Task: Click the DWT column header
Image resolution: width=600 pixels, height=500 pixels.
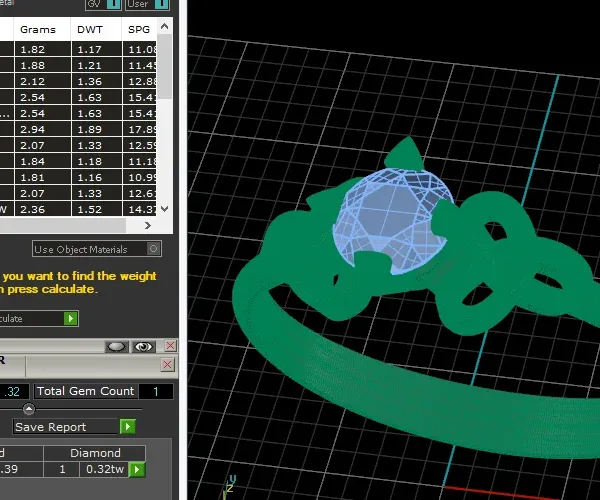Action: coord(96,29)
